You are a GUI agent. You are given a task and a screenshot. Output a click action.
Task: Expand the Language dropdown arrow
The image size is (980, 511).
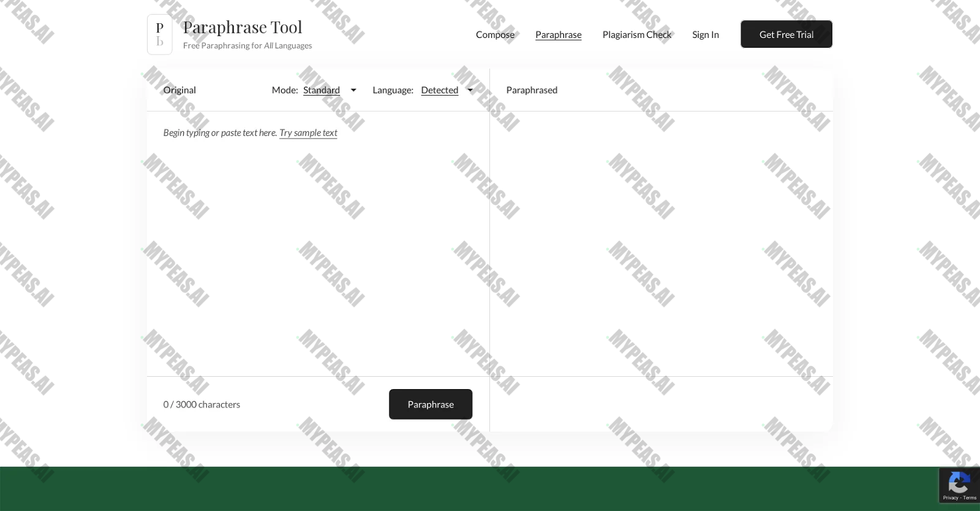(x=470, y=90)
